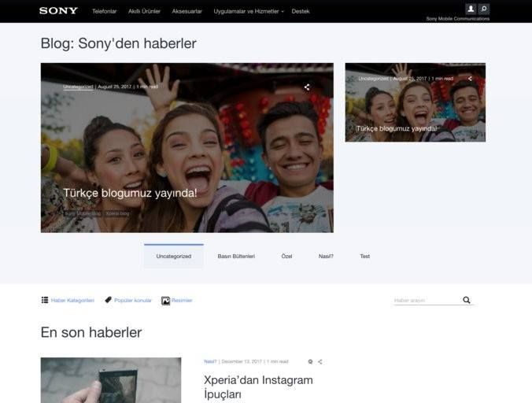Screen dimensions: 532x403
Task: Click the Resimler image icon
Action: [x=165, y=301]
